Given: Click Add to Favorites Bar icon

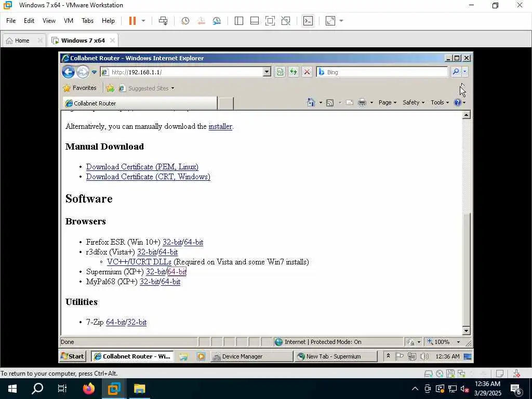Looking at the screenshot, I should [x=110, y=88].
